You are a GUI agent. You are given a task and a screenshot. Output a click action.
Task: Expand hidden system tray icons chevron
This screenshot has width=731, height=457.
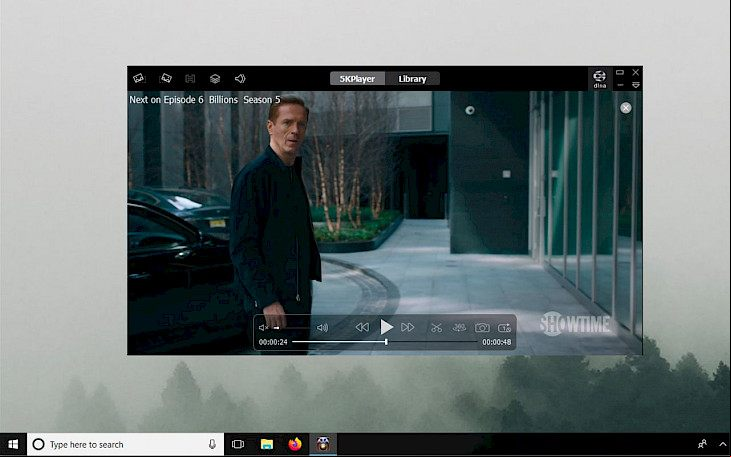(722, 444)
